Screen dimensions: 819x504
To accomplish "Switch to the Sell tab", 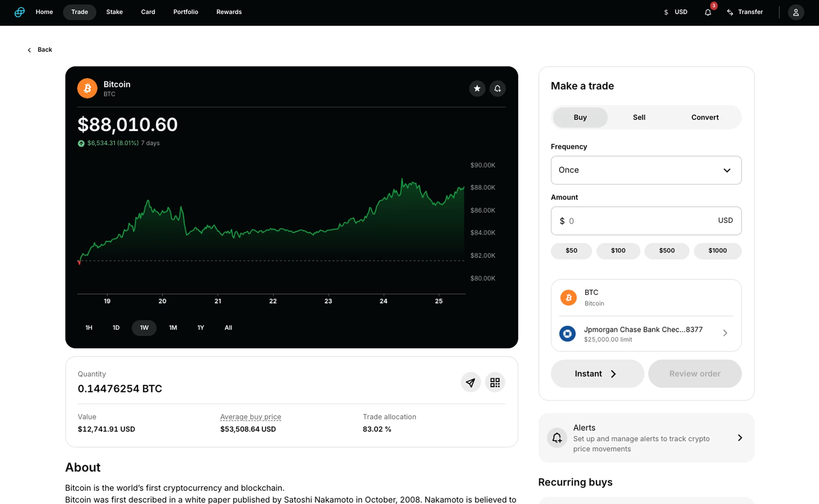I will tap(639, 117).
